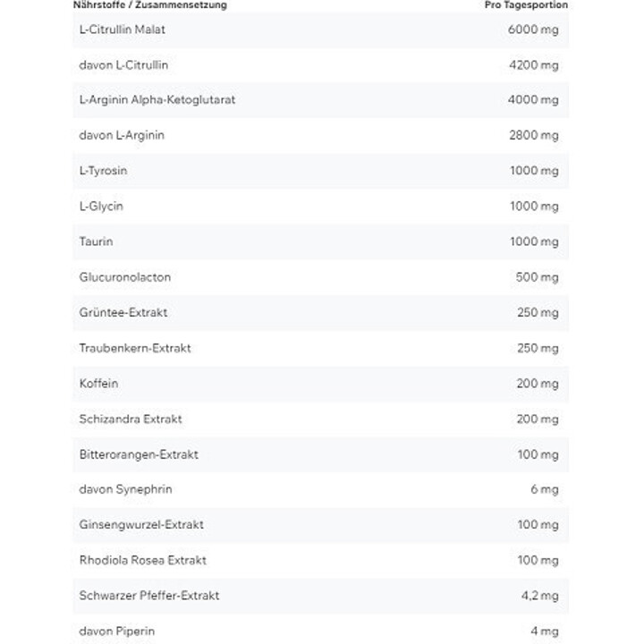
Task: Click the L-Citrullin Malat ingredient row
Action: [321, 30]
